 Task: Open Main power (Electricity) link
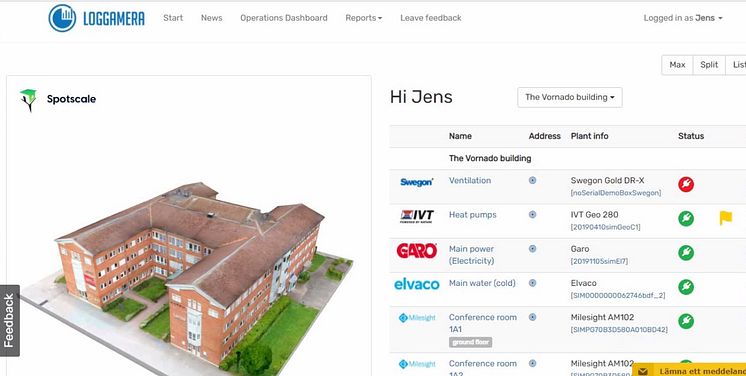pos(471,255)
